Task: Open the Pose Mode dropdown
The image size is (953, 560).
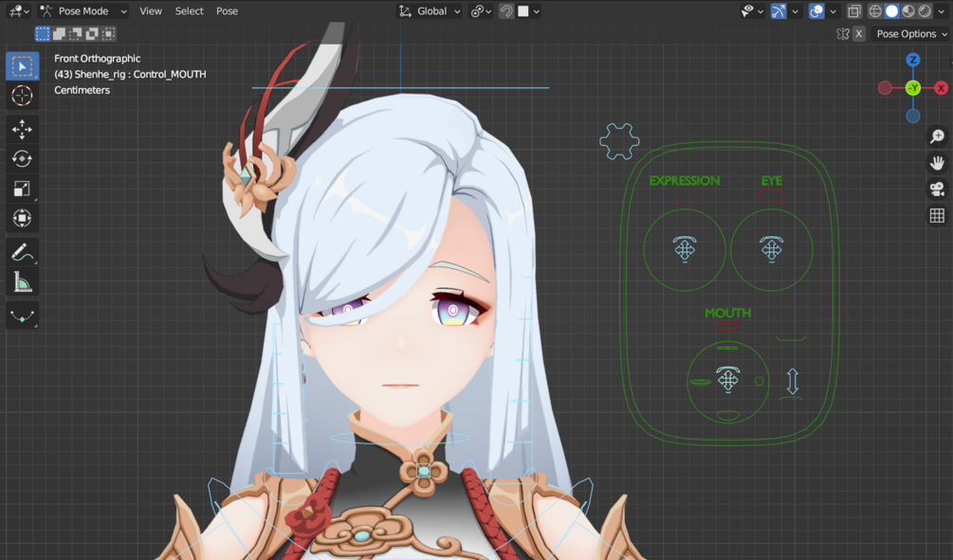Action: (83, 11)
